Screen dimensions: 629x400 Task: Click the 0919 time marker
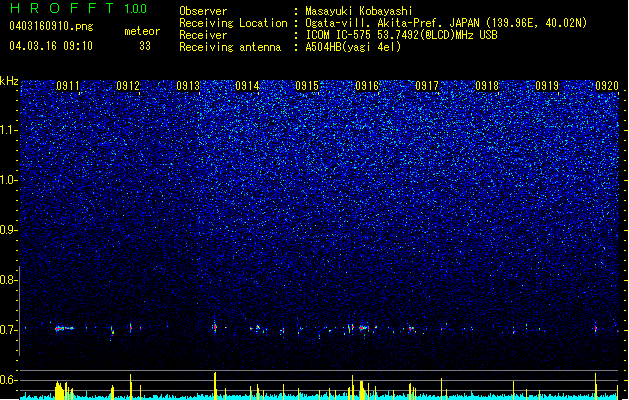[547, 86]
